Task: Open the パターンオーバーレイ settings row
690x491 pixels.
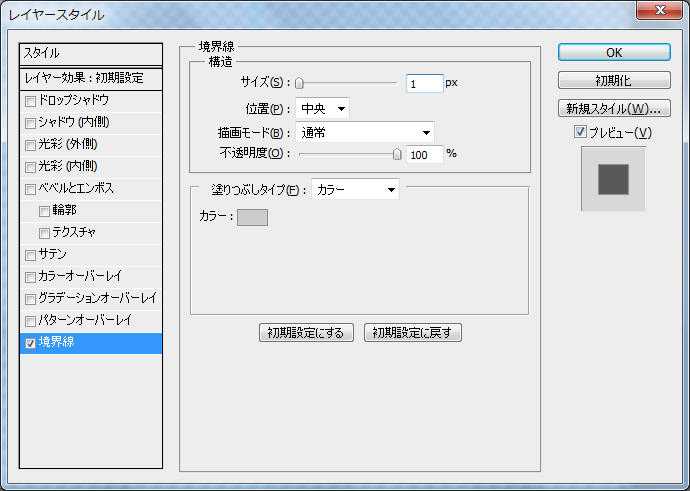Action: pos(91,322)
